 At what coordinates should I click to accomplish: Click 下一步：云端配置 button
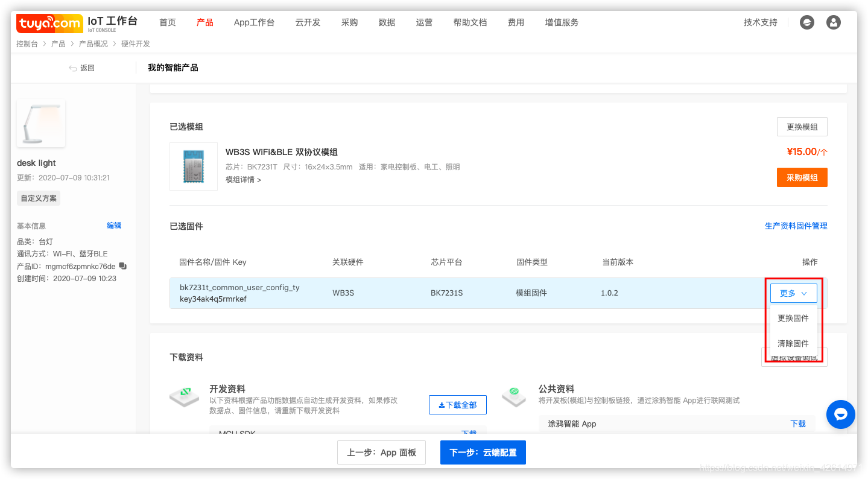[483, 452]
